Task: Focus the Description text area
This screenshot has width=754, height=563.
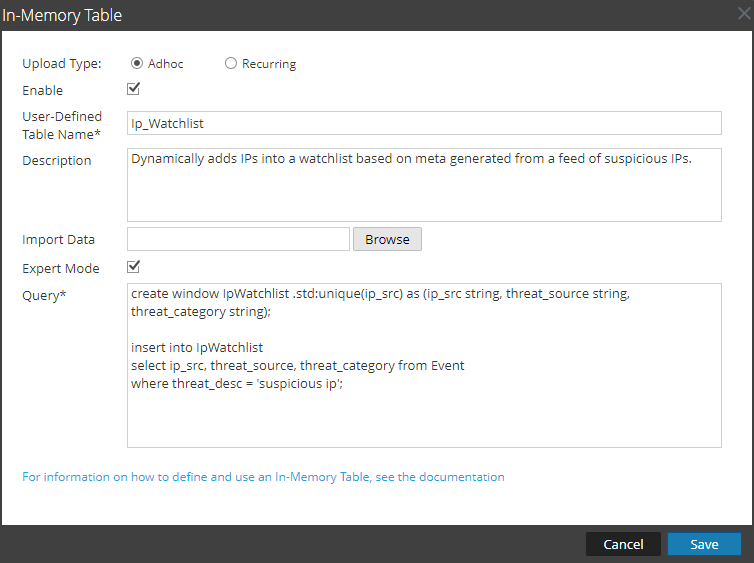Action: [424, 185]
